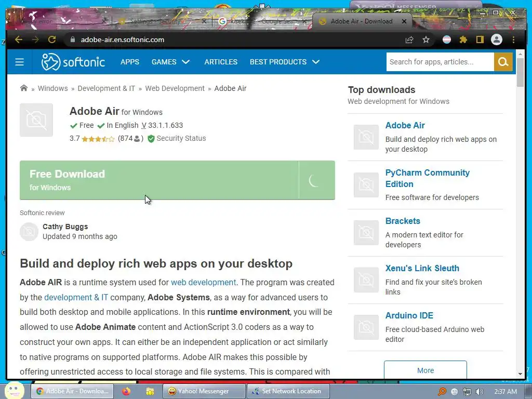Toggle the browser side panel icon
Screen dimensions: 532x399
[x=480, y=39]
